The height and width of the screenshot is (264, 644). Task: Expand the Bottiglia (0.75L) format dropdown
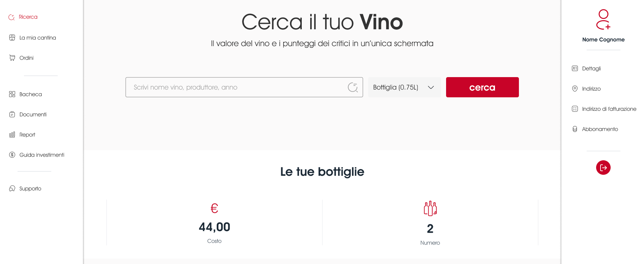pos(404,87)
